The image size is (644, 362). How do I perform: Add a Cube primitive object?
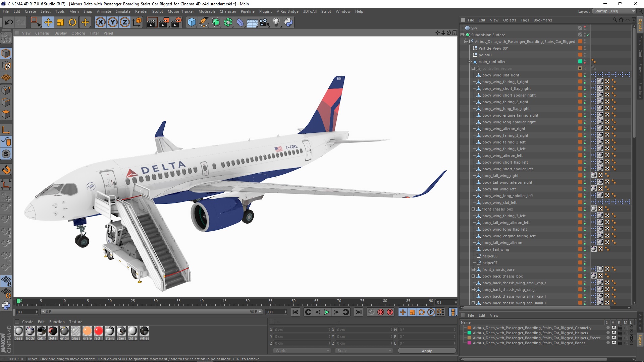192,22
